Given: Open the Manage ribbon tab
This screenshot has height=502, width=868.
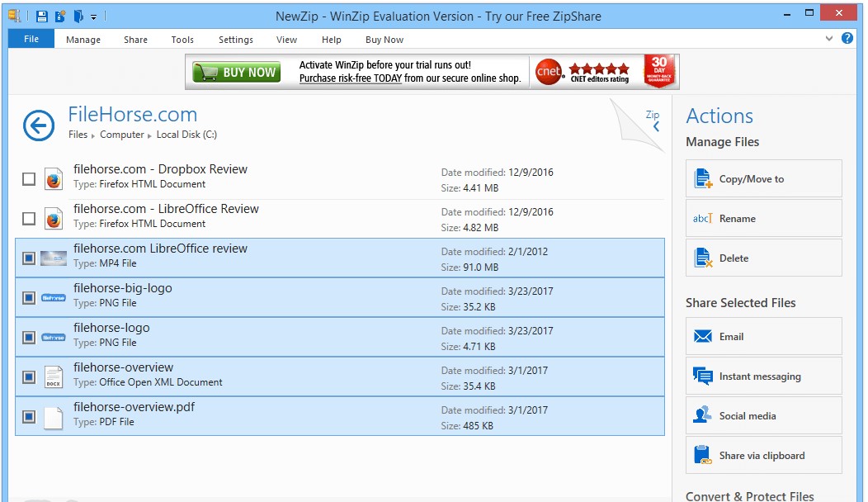Looking at the screenshot, I should [83, 40].
